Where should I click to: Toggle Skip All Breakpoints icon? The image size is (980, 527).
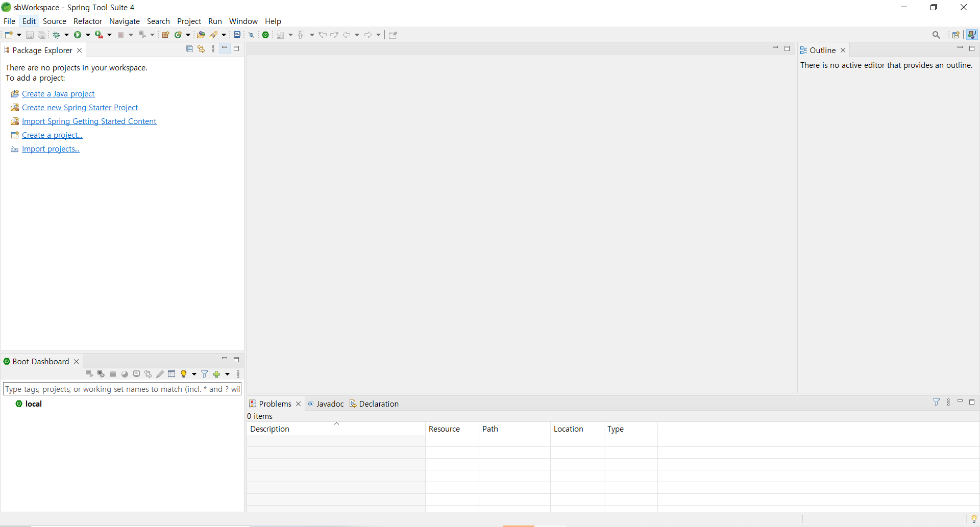(x=252, y=35)
